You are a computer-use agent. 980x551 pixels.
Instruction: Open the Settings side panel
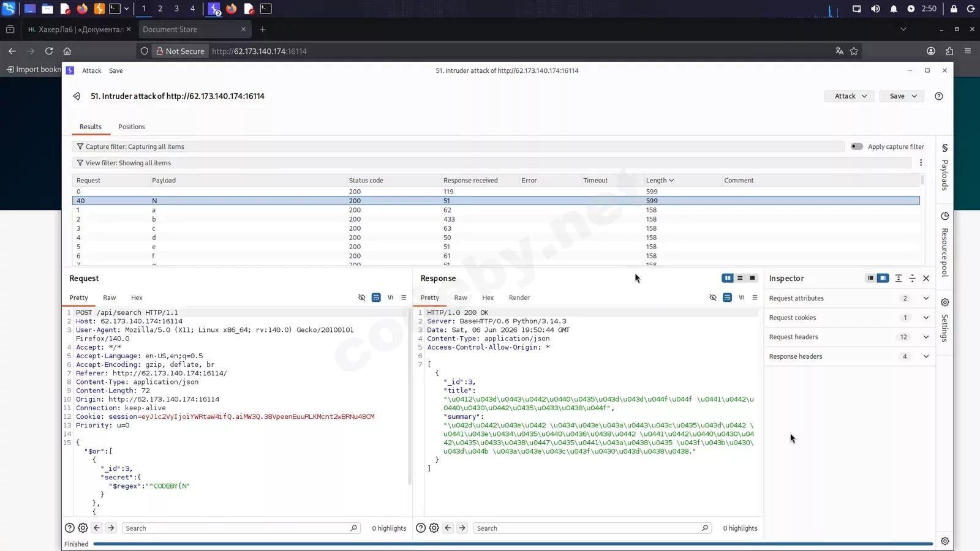click(x=945, y=320)
